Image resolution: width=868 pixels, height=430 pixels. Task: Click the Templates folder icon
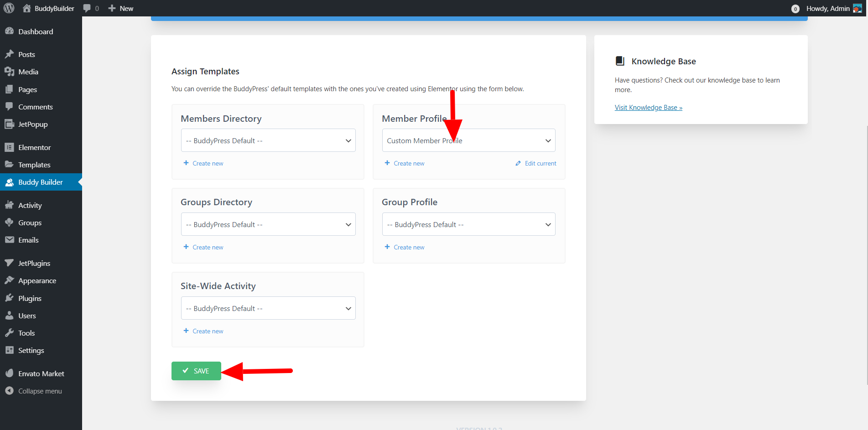pyautogui.click(x=9, y=165)
